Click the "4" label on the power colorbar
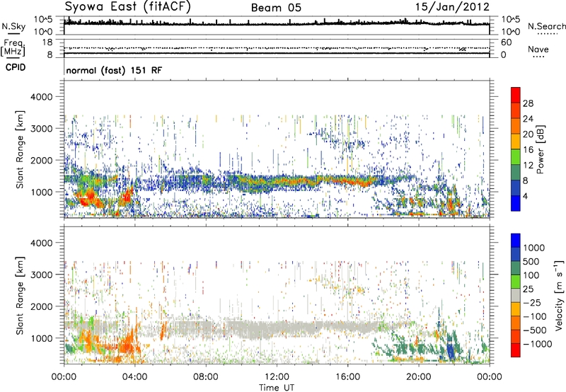Image resolution: width=566 pixels, height=392 pixels. point(525,197)
